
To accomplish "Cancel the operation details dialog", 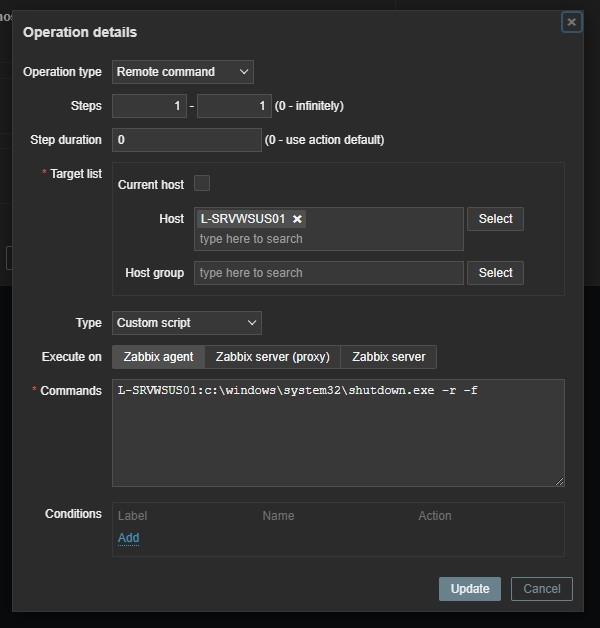I will coord(541,589).
